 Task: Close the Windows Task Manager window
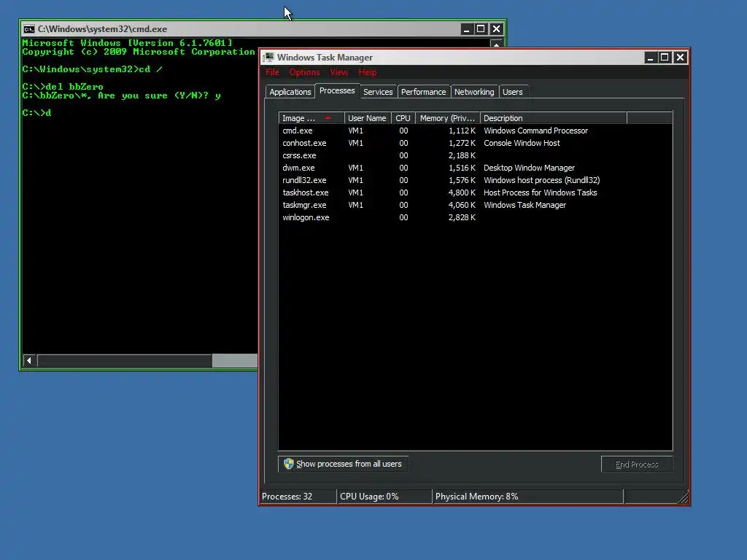click(x=681, y=58)
